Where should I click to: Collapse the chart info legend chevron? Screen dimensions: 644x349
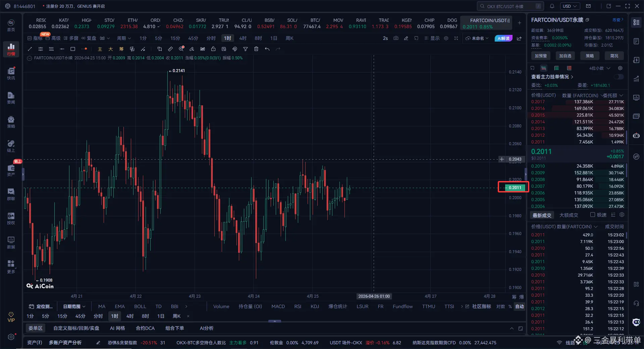30,58
